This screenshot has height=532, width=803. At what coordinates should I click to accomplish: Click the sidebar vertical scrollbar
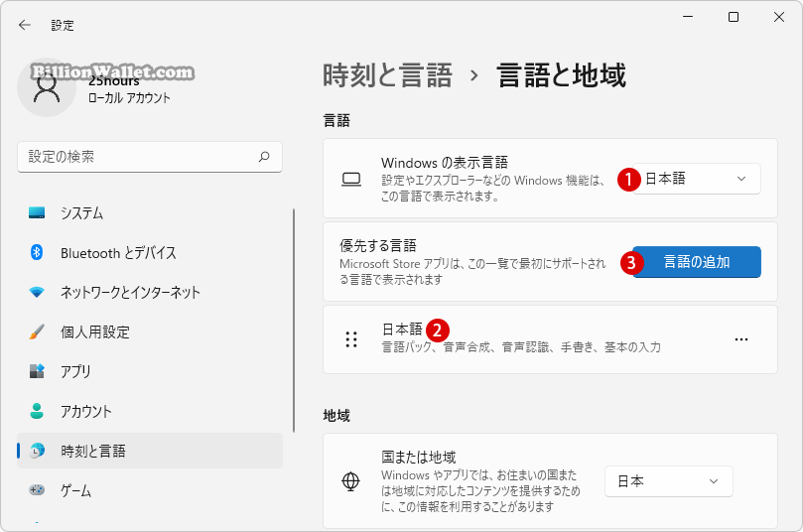click(294, 321)
